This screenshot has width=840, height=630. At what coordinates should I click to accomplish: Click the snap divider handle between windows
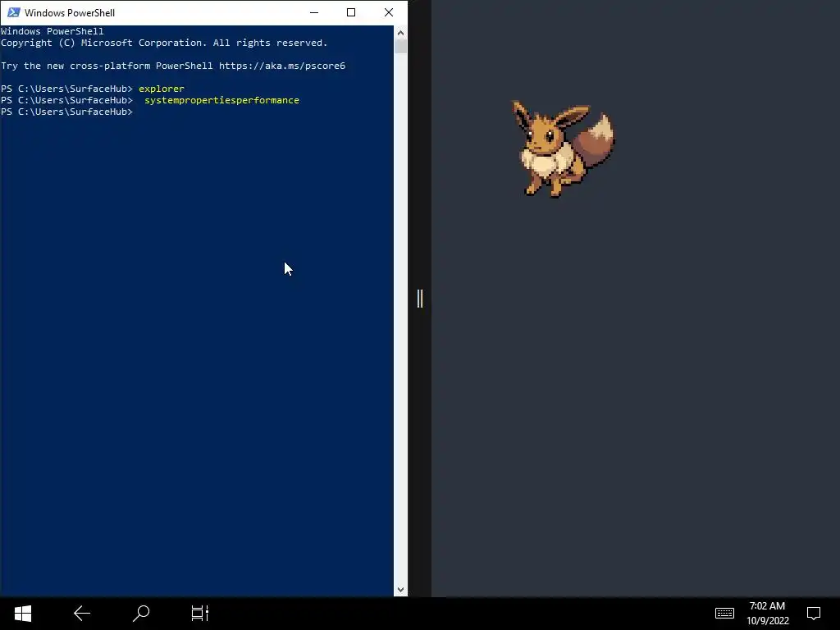(x=420, y=299)
